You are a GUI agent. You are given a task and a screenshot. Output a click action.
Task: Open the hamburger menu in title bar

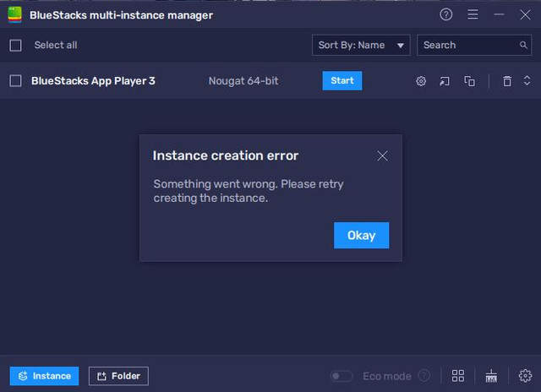(473, 14)
